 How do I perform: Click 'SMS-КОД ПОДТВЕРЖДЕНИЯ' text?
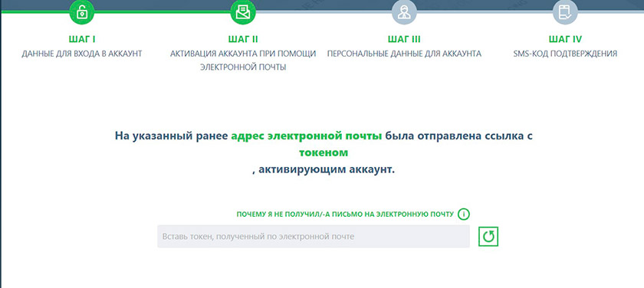(x=565, y=54)
